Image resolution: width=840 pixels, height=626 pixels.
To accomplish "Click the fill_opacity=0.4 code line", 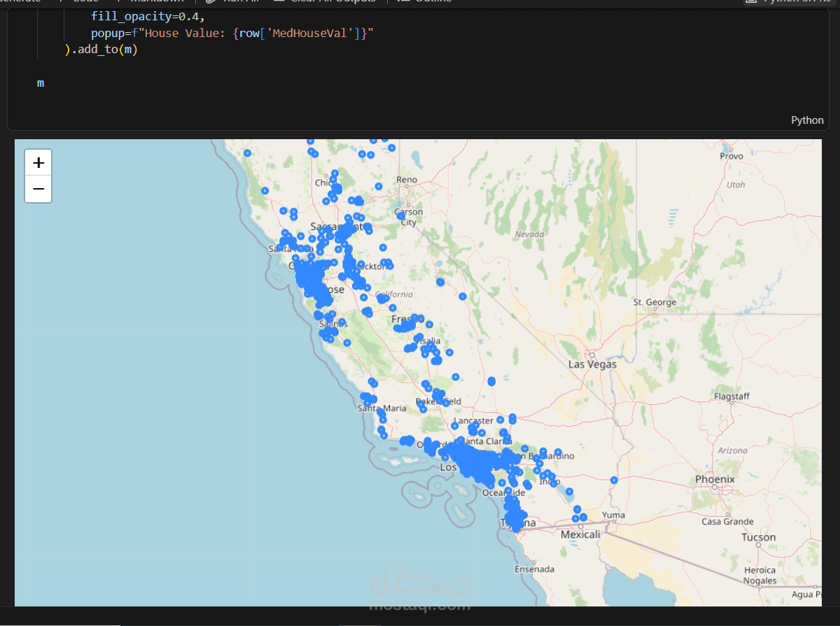I will pos(148,16).
